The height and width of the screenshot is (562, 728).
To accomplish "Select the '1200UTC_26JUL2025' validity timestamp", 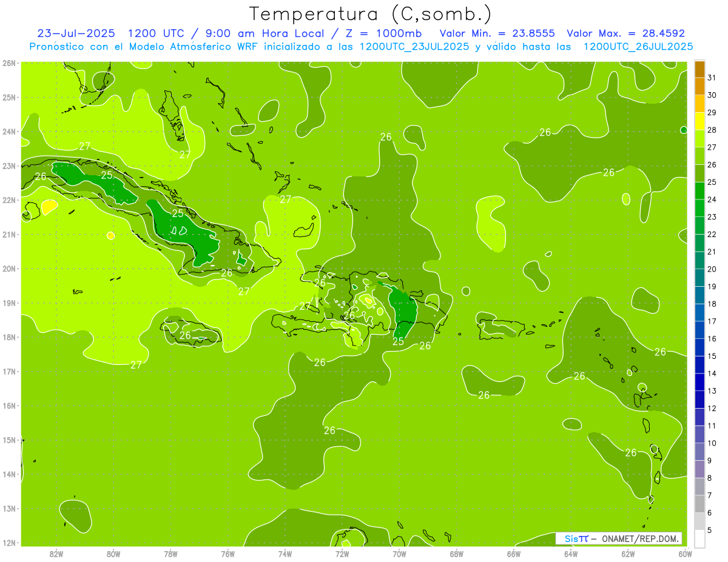I will pyautogui.click(x=638, y=47).
